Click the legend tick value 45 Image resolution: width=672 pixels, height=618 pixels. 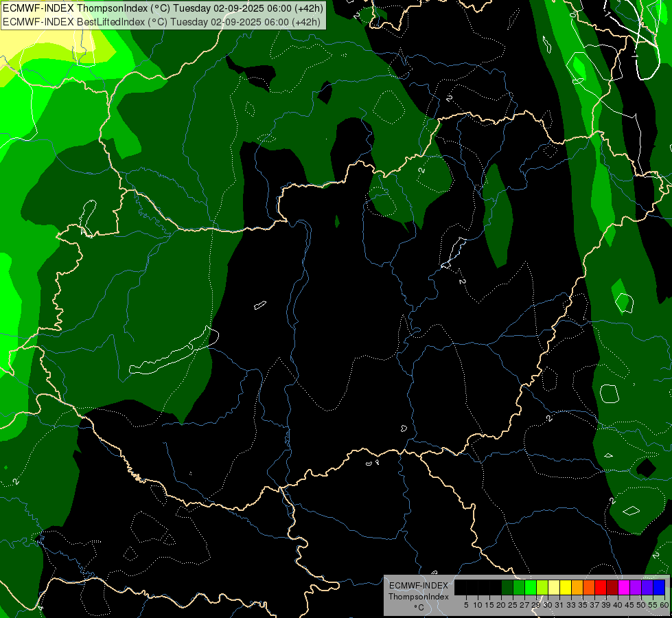coord(629,605)
